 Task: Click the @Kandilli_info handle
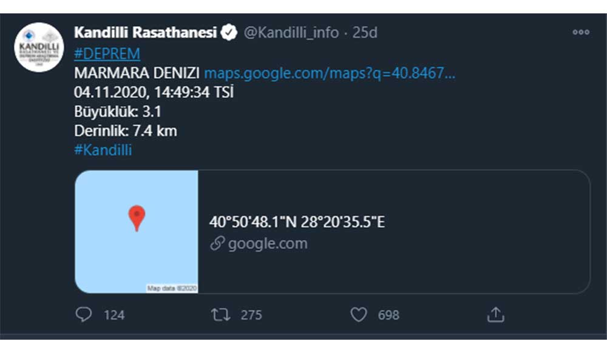291,33
